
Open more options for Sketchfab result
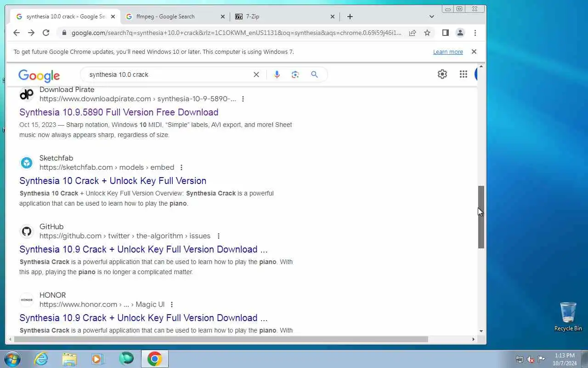click(x=181, y=167)
